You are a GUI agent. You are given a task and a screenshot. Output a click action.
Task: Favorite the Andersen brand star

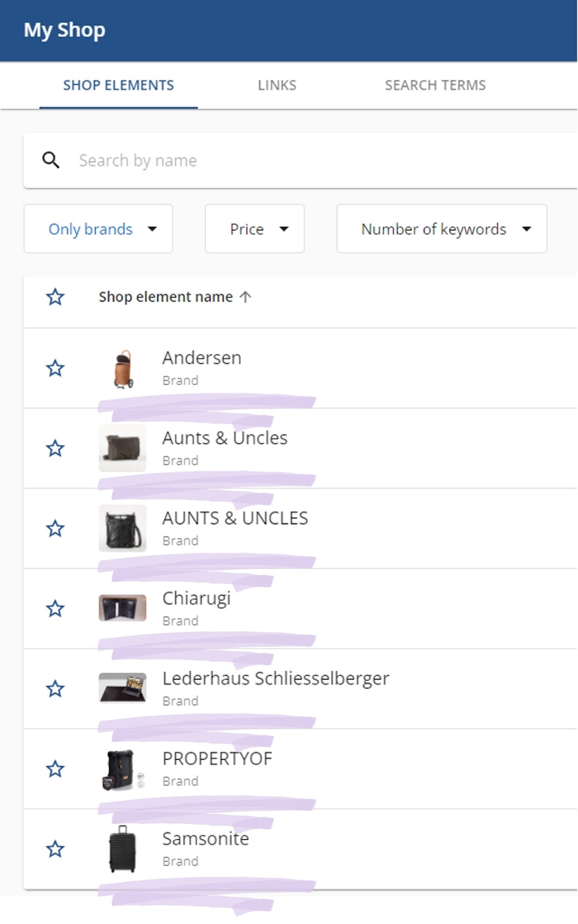coord(55,368)
